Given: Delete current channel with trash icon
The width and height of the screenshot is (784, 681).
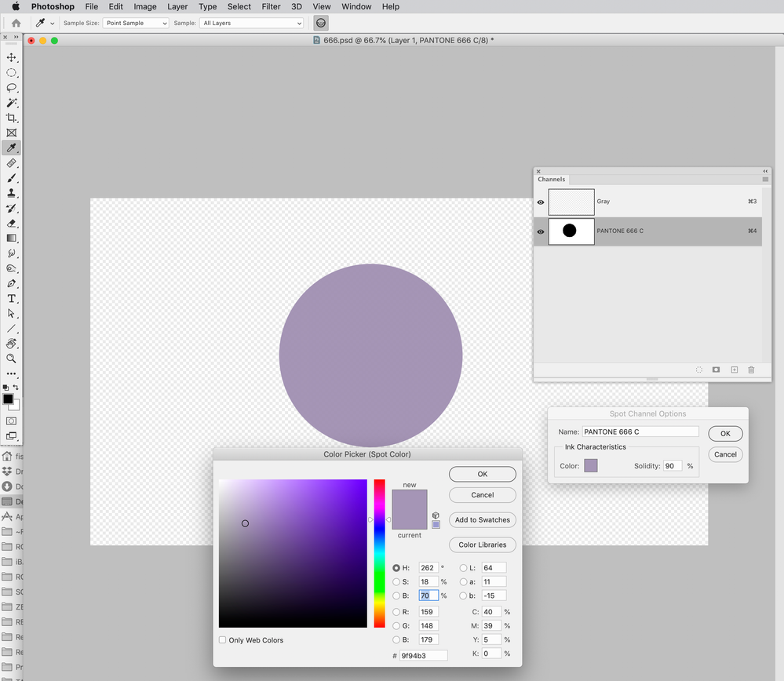Looking at the screenshot, I should coord(751,370).
